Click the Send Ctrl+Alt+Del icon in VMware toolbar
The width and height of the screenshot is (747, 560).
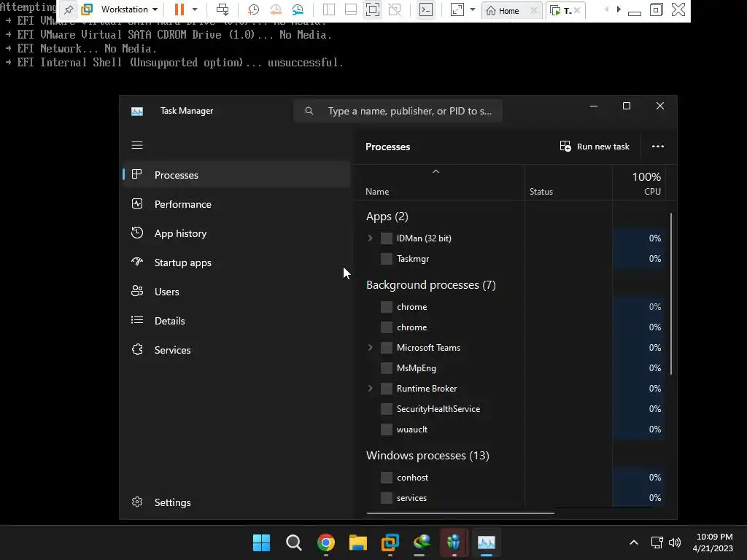[x=222, y=9]
